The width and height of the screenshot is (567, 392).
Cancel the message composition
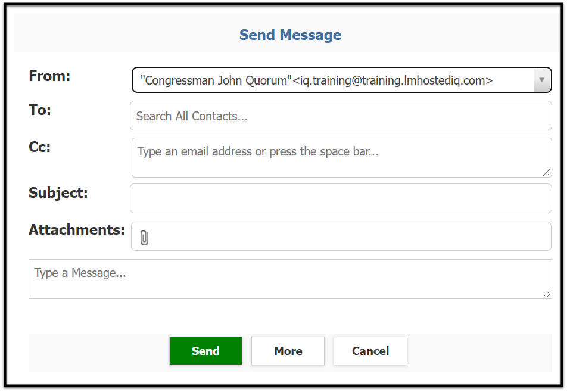370,351
